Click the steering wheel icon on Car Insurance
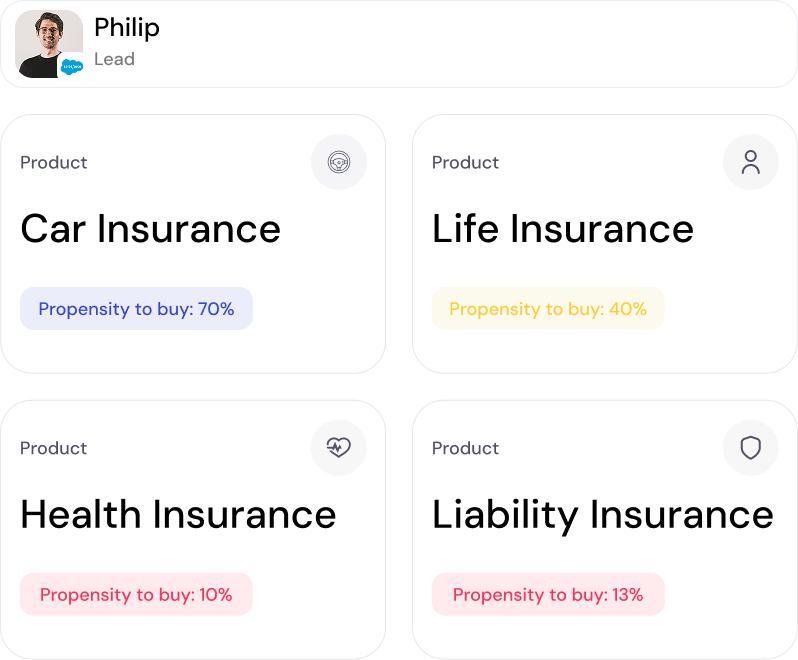798x660 pixels. pos(339,162)
